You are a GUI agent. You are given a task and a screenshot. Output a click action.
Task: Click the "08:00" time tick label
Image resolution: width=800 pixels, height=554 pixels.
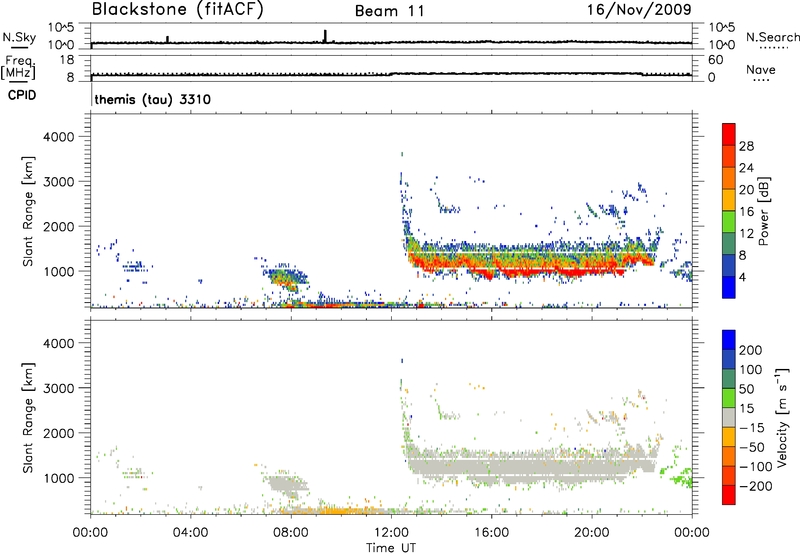pos(291,533)
